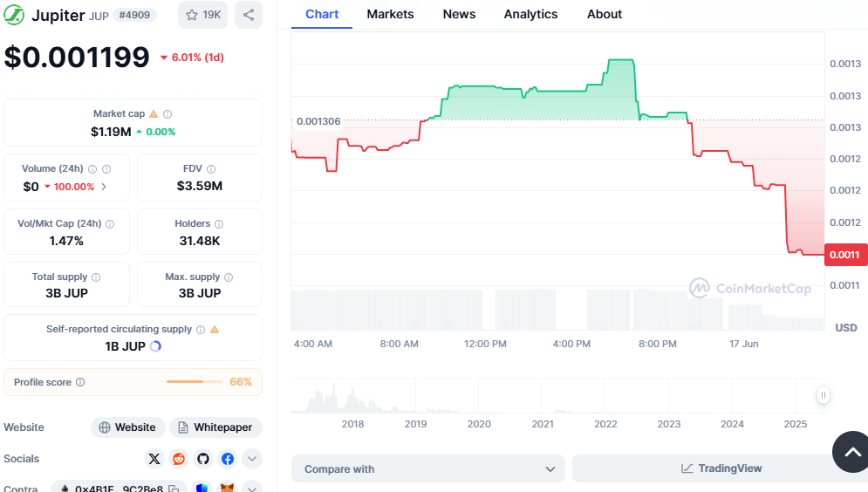Switch to the Chart tab

322,14
